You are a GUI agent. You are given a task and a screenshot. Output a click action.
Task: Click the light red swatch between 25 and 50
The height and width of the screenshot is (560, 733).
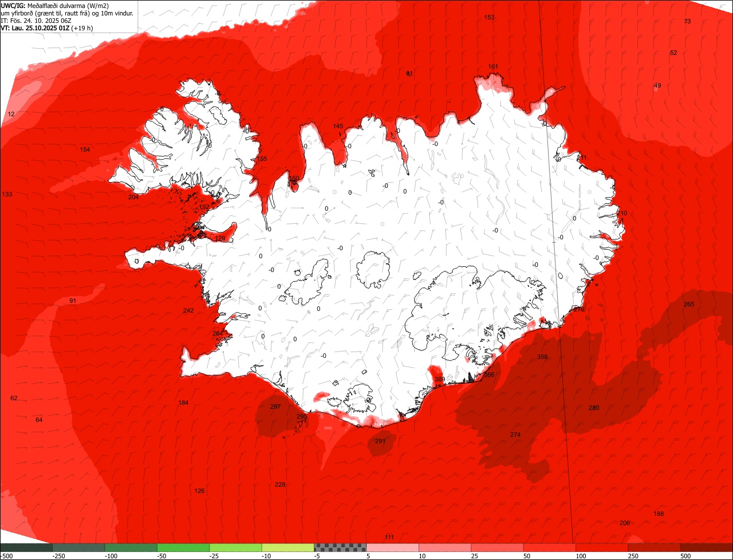(x=498, y=547)
